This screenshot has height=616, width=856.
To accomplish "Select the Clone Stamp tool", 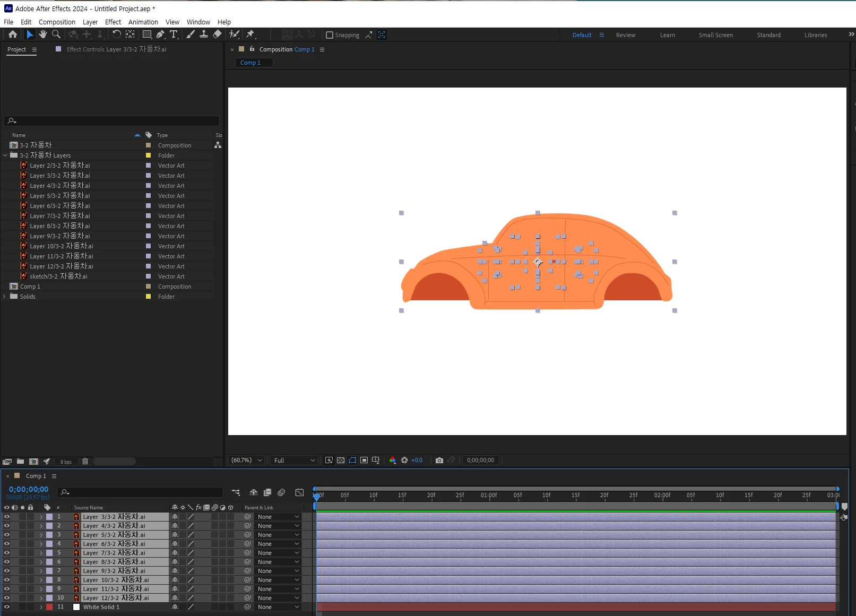I will [203, 34].
